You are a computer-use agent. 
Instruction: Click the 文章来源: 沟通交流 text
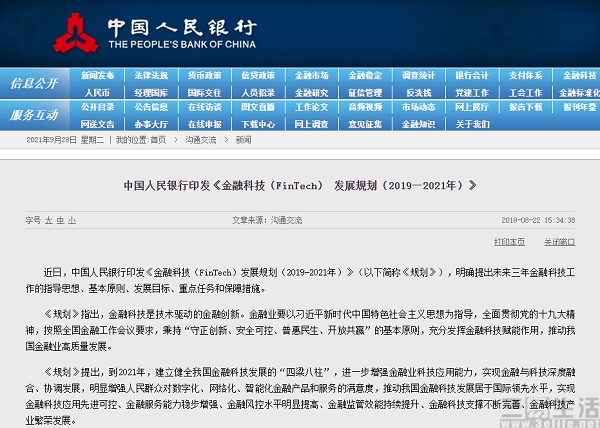pos(267,220)
